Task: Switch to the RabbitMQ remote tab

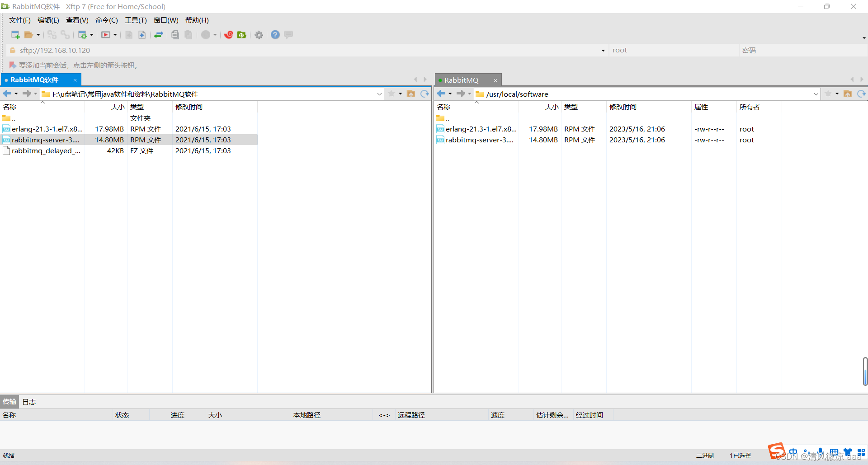Action: click(461, 80)
